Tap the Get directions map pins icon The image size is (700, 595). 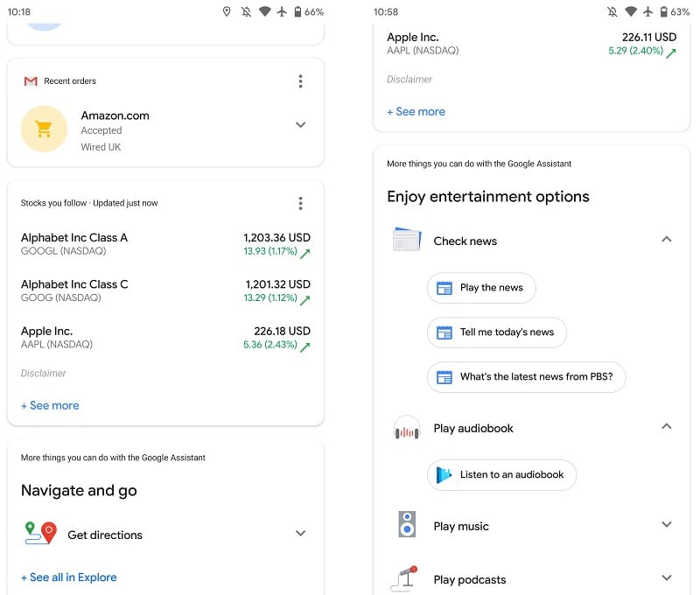pos(40,533)
